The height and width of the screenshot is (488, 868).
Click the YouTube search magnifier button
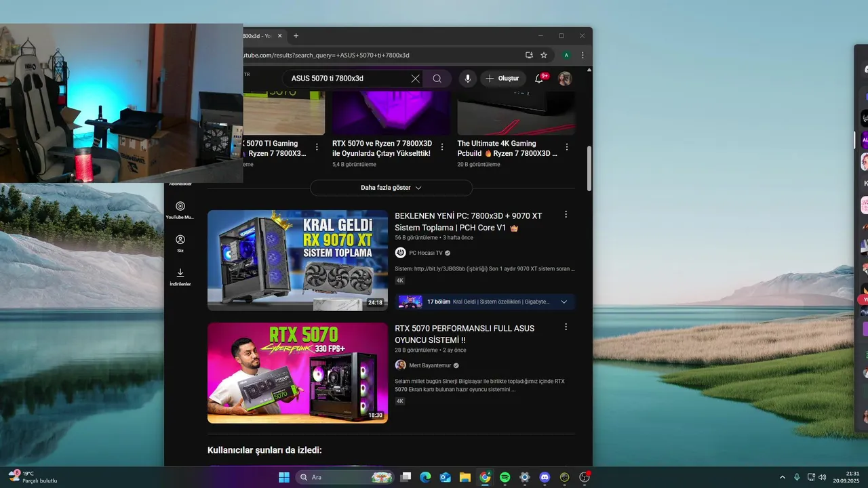tap(437, 79)
